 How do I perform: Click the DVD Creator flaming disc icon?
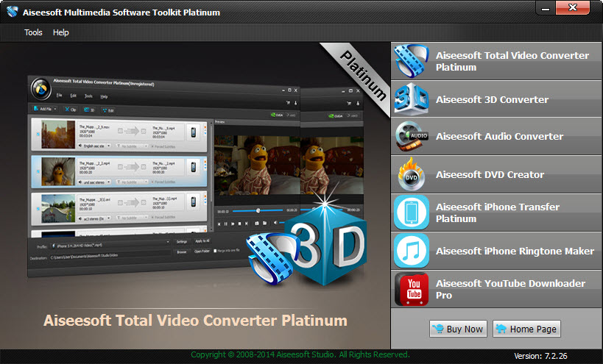pos(411,174)
